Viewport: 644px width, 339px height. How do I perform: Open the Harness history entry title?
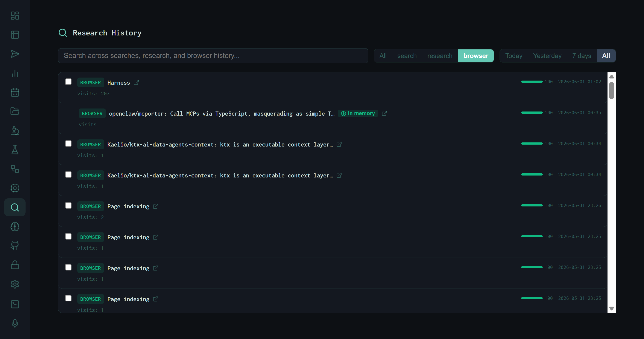pyautogui.click(x=118, y=83)
